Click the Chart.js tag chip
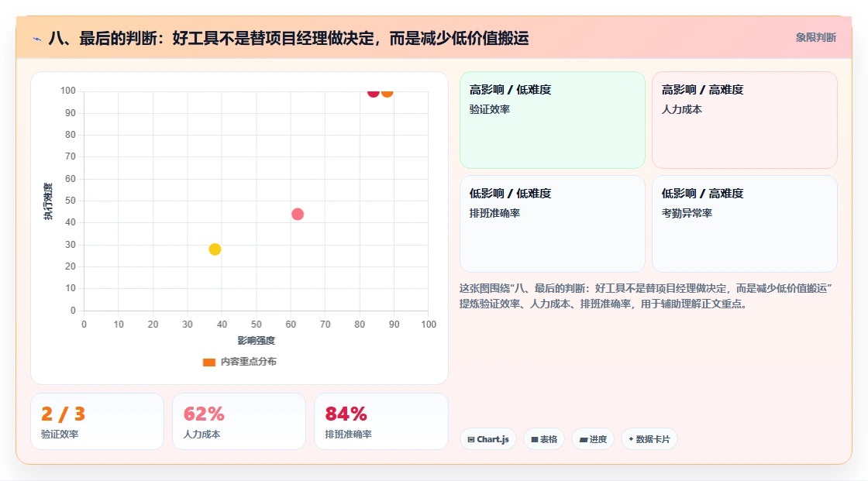Image resolution: width=868 pixels, height=481 pixels. click(x=488, y=439)
